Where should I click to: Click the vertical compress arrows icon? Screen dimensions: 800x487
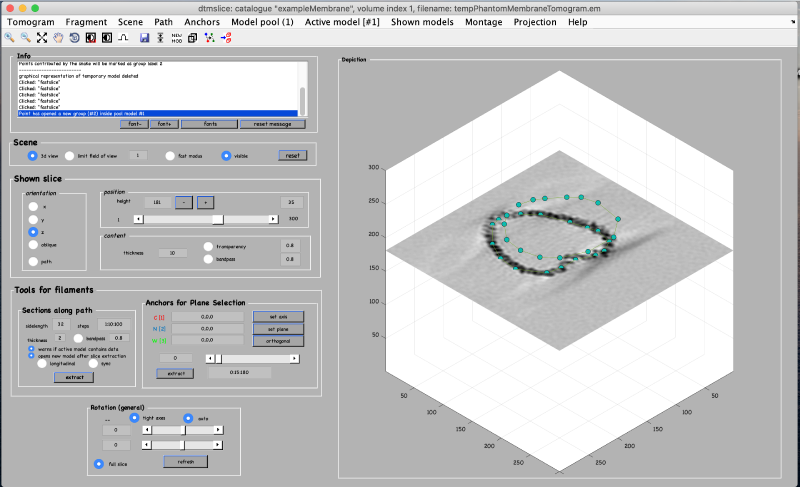pos(160,38)
